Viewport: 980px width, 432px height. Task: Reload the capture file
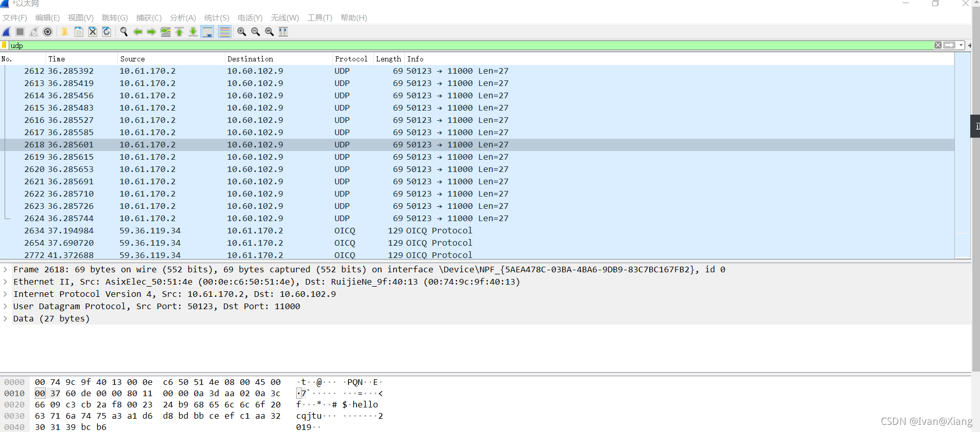[x=107, y=32]
